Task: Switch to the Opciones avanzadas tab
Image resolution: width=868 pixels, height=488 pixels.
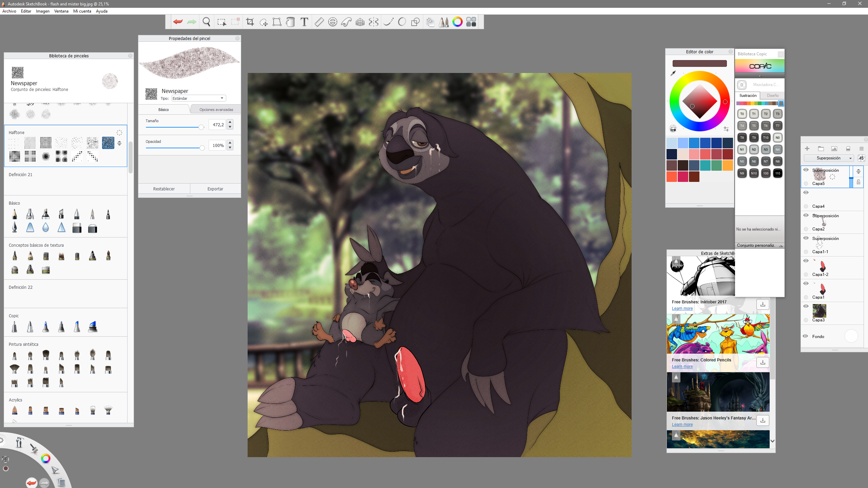Action: 216,110
